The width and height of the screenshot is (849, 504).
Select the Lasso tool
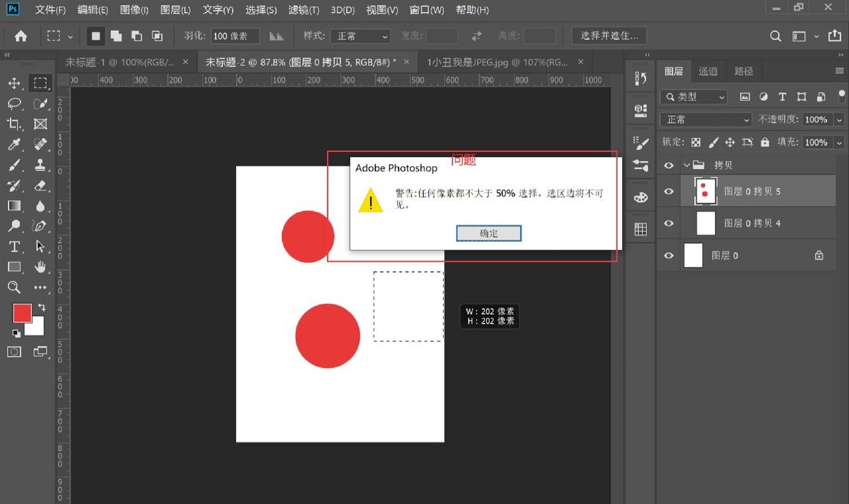pyautogui.click(x=14, y=104)
